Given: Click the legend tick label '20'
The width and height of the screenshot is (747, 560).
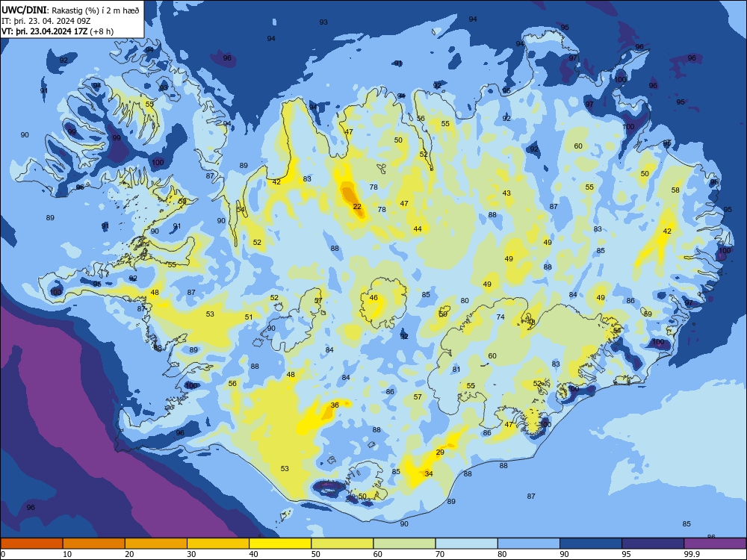Looking at the screenshot, I should tap(129, 554).
